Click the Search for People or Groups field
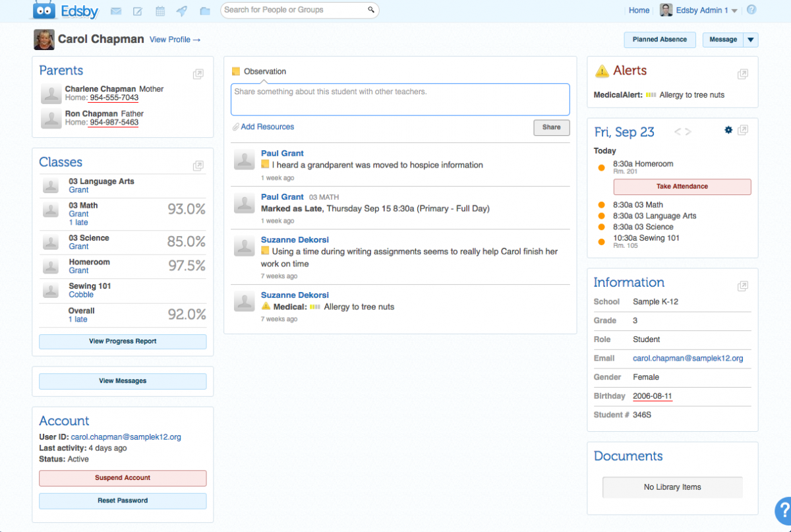Image resolution: width=791 pixels, height=532 pixels. point(295,10)
